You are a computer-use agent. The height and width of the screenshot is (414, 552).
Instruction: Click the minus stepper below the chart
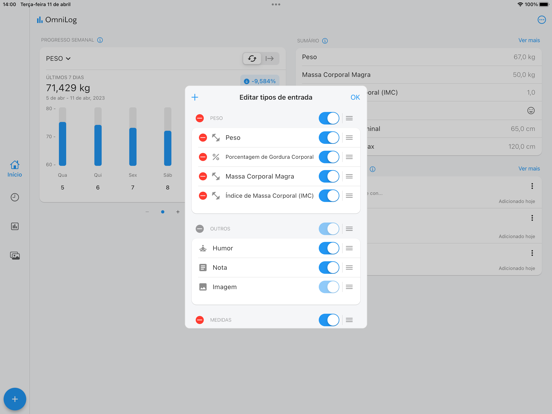(147, 212)
